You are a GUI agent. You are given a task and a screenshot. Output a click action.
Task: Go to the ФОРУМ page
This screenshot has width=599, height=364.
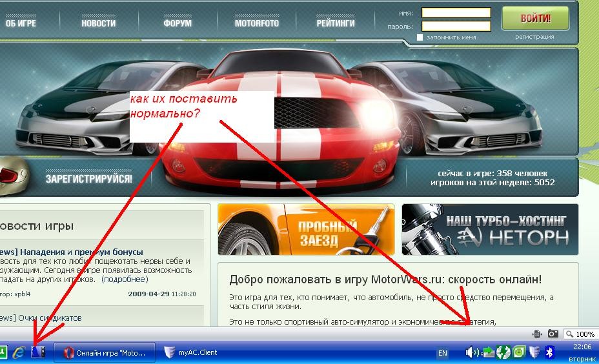click(x=178, y=23)
